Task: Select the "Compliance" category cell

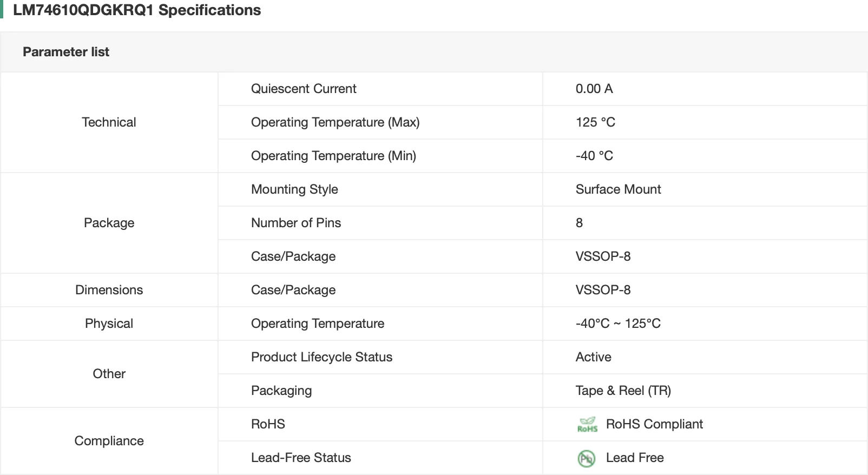Action: [109, 441]
